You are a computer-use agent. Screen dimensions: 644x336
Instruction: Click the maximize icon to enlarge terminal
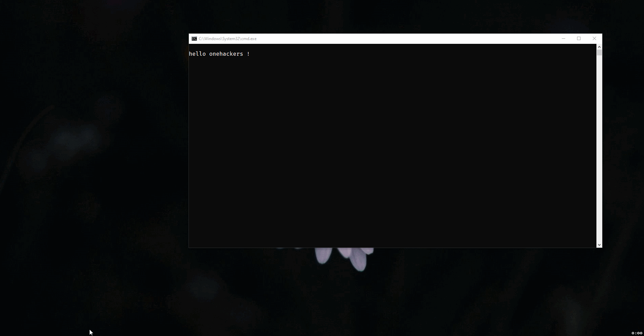(x=579, y=38)
